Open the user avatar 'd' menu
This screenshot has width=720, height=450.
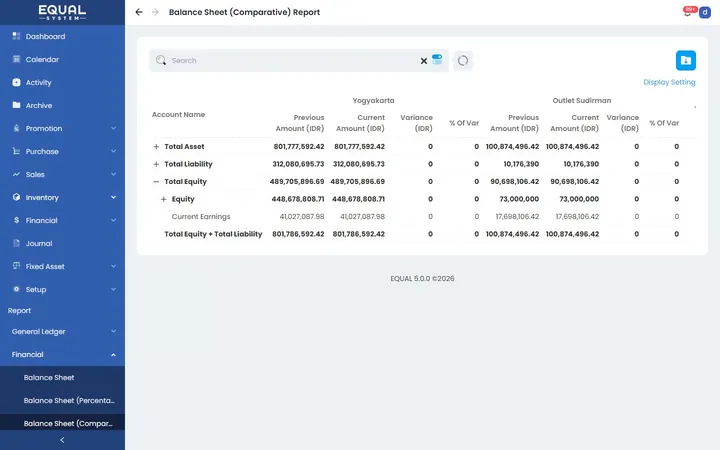tap(705, 12)
